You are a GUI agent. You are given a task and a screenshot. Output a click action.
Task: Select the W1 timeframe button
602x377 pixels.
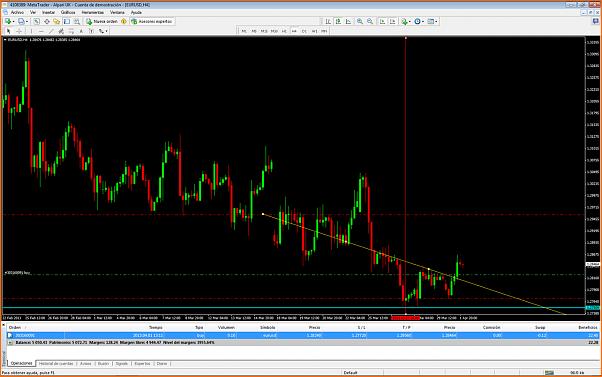(314, 31)
